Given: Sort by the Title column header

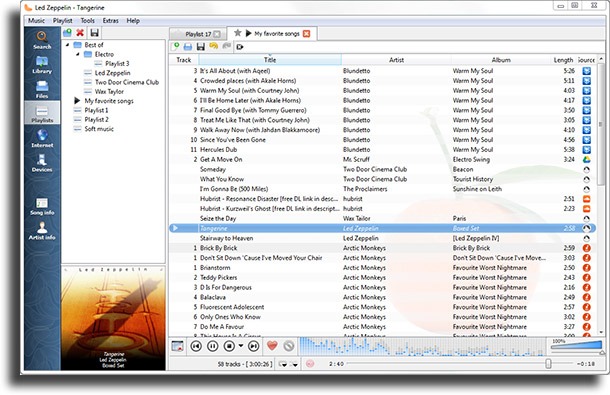Looking at the screenshot, I should tap(270, 60).
